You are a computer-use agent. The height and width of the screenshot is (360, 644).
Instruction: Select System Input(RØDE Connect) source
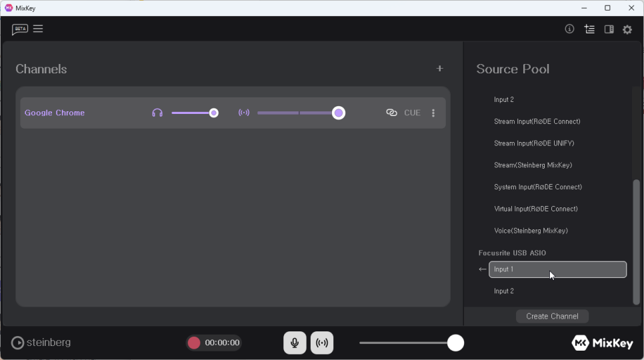[x=538, y=187]
